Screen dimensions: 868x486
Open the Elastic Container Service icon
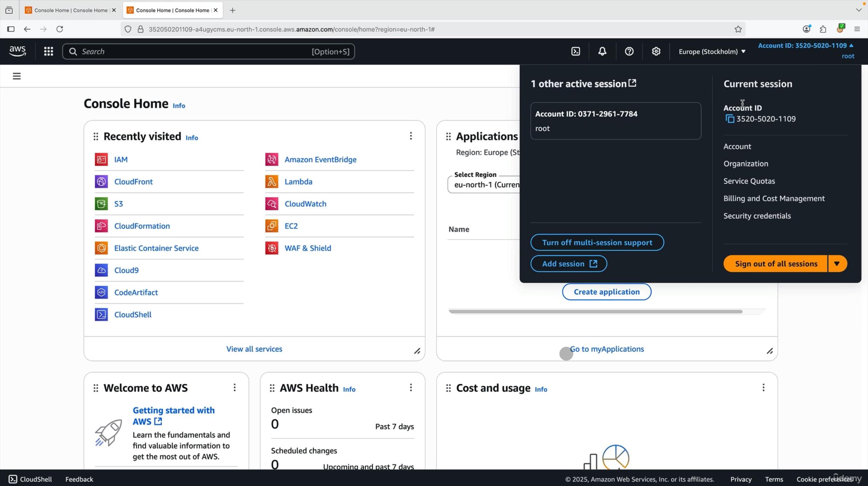pos(101,248)
